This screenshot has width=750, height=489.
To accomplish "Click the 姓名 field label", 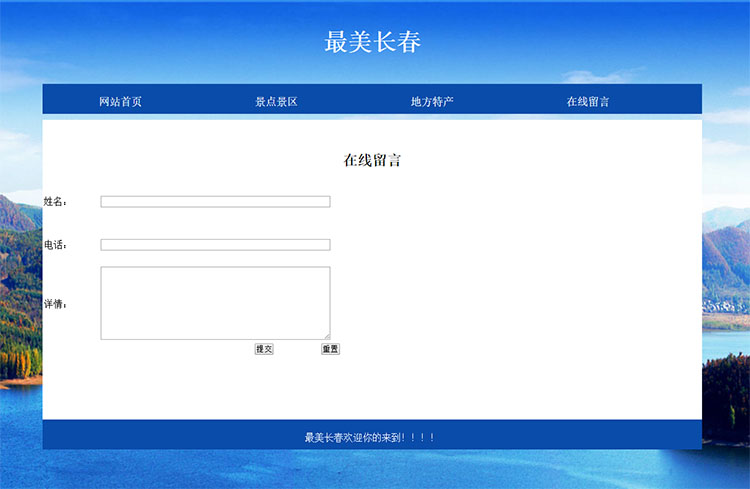I will tap(54, 202).
